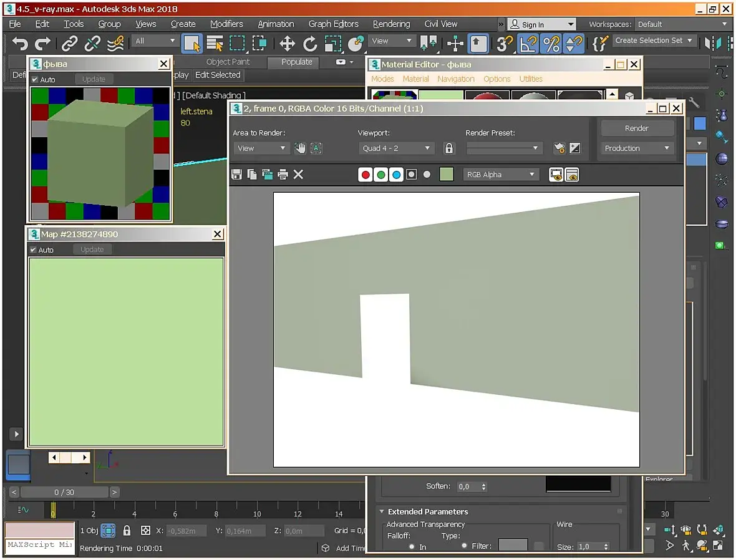The image size is (736, 560).
Task: Click Update in the Map #2138274890 window
Action: click(92, 249)
